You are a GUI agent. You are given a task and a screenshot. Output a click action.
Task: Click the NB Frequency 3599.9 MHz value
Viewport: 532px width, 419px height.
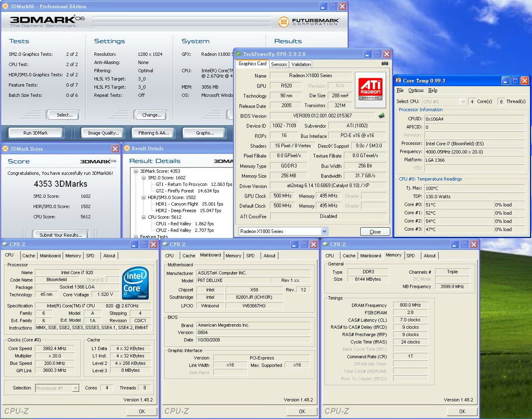point(452,286)
